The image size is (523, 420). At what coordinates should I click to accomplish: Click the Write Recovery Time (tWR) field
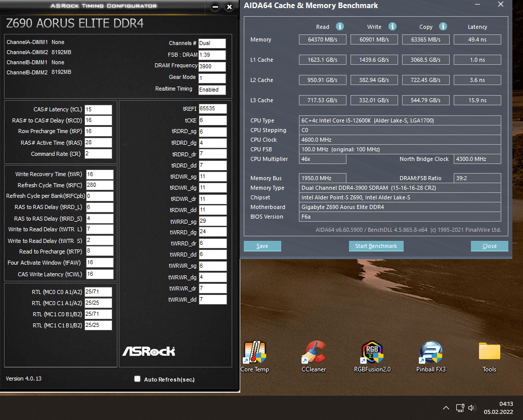(x=100, y=175)
